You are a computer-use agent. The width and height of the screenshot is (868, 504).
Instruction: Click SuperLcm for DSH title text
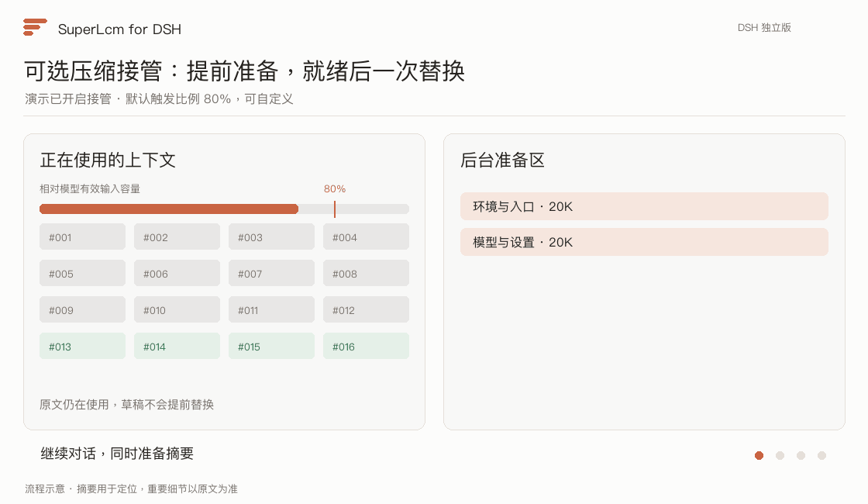(x=119, y=29)
